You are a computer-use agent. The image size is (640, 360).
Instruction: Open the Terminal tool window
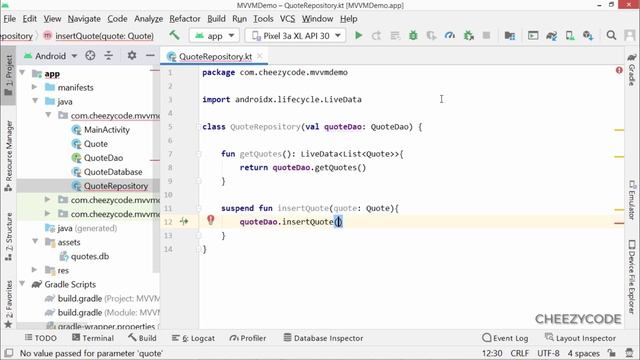tap(93, 338)
